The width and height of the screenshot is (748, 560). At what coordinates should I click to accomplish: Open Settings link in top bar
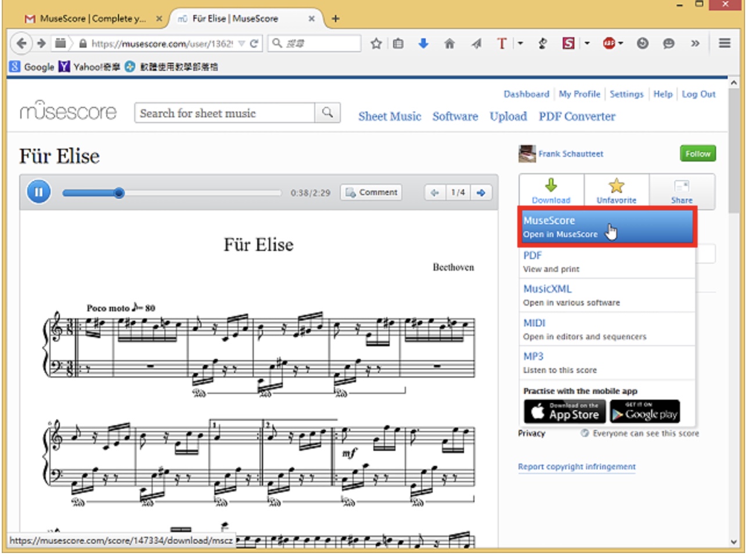[x=627, y=94]
